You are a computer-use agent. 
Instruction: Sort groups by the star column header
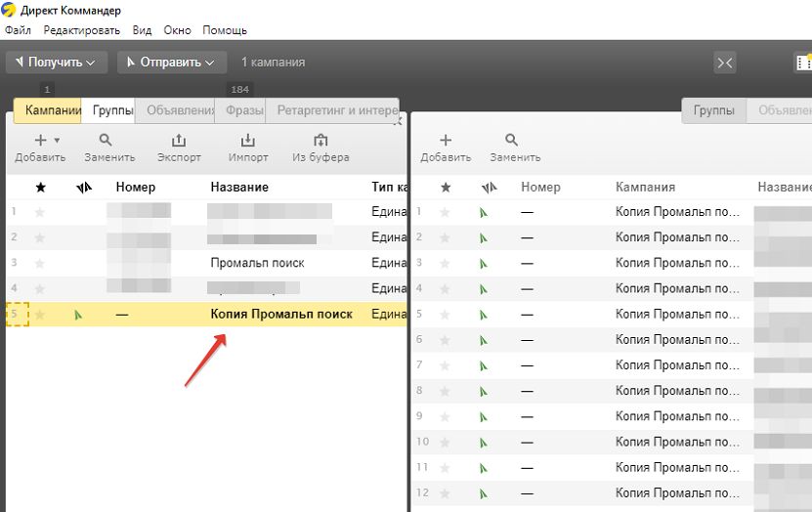pos(446,188)
